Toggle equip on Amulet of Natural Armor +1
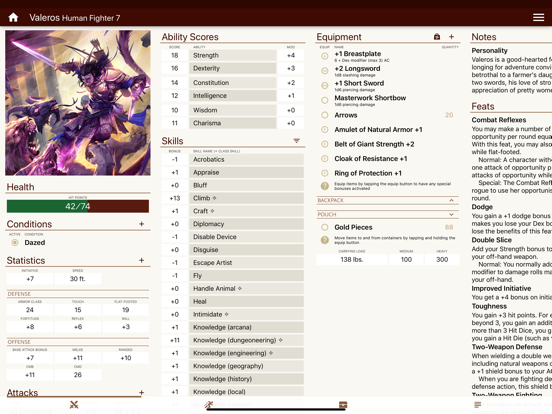Image resolution: width=552 pixels, height=414 pixels. [325, 130]
